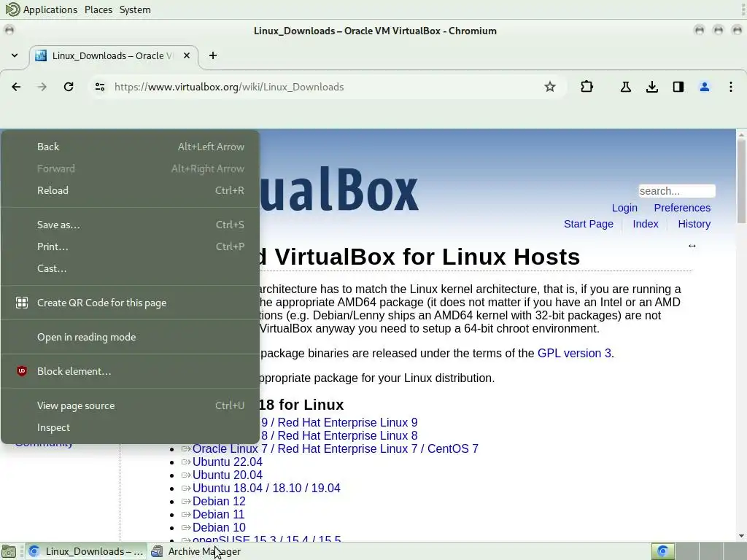Follow the GPL version 3 link

click(x=574, y=354)
